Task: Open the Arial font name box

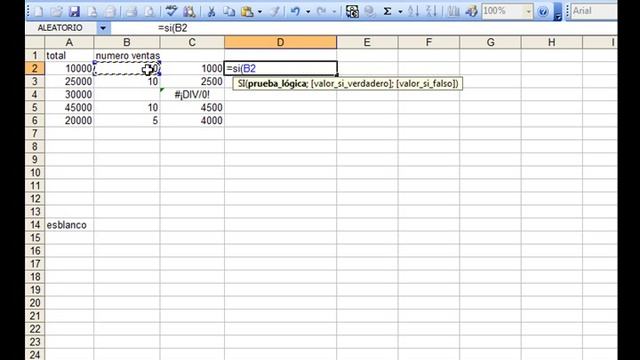Action: (x=594, y=11)
